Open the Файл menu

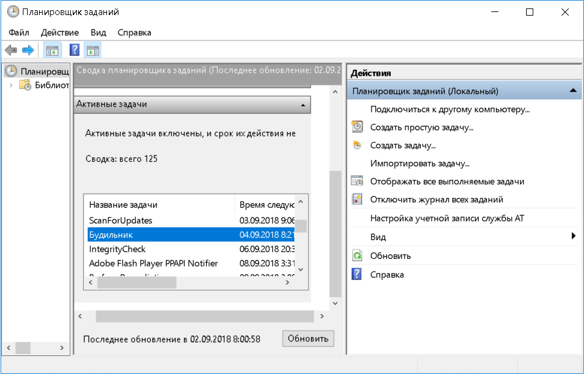[x=19, y=33]
